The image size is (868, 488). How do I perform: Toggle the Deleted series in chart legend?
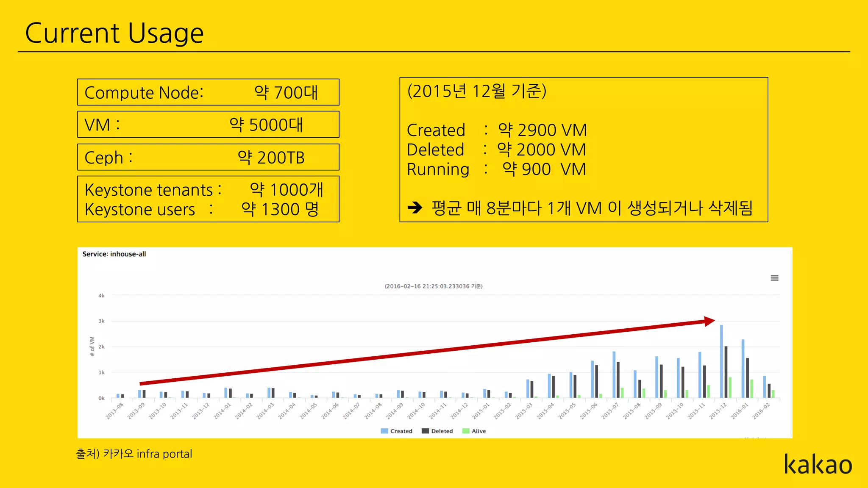pos(437,431)
